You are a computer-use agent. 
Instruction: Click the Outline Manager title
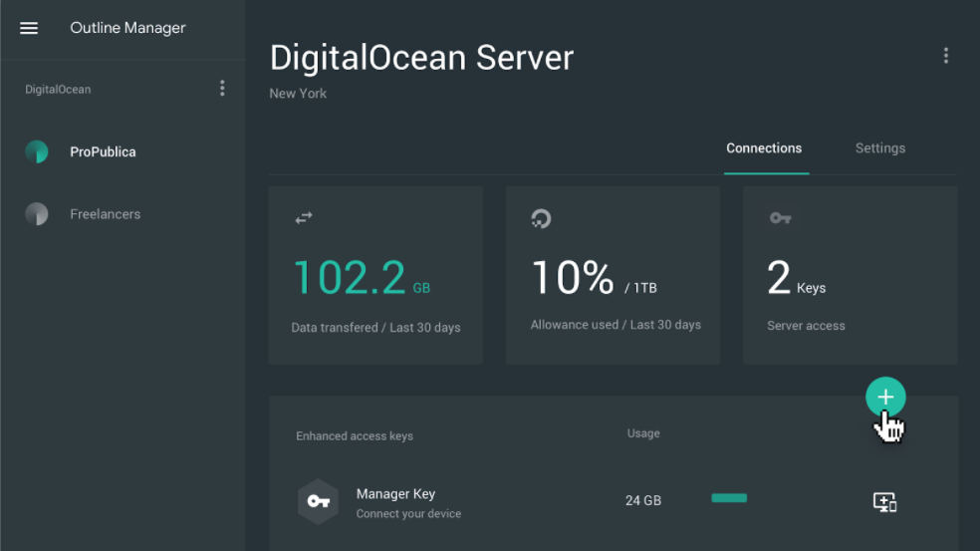click(127, 28)
